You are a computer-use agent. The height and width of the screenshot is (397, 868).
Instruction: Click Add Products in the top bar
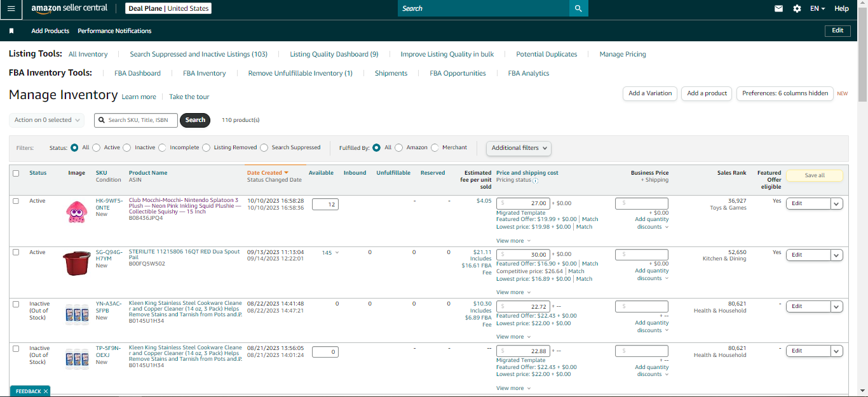click(x=50, y=30)
